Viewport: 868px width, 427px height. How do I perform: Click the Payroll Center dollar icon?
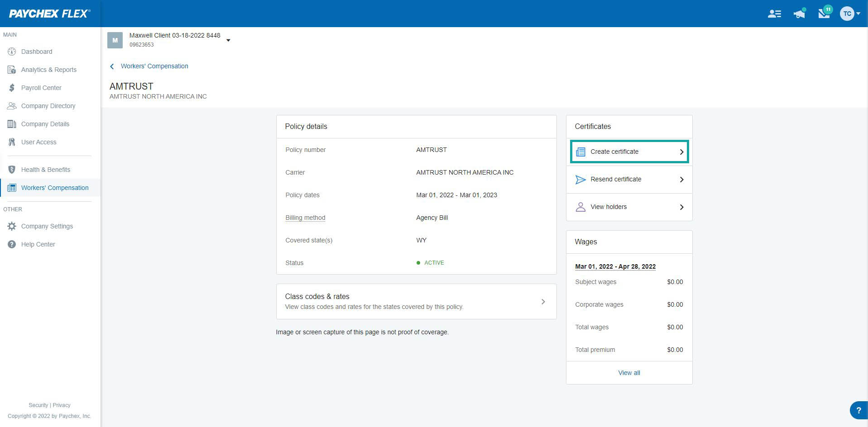point(12,88)
